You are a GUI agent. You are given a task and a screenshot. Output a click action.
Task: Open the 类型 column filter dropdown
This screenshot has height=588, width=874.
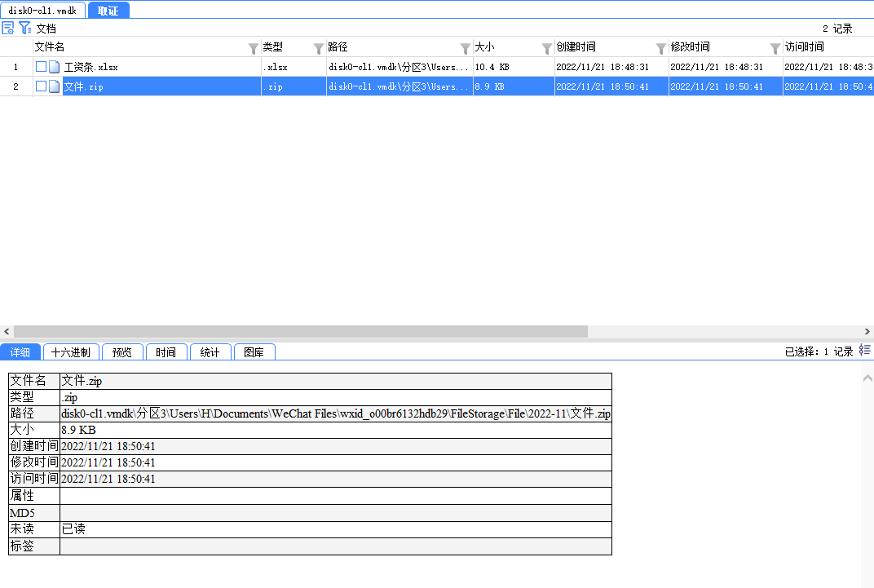coord(319,48)
